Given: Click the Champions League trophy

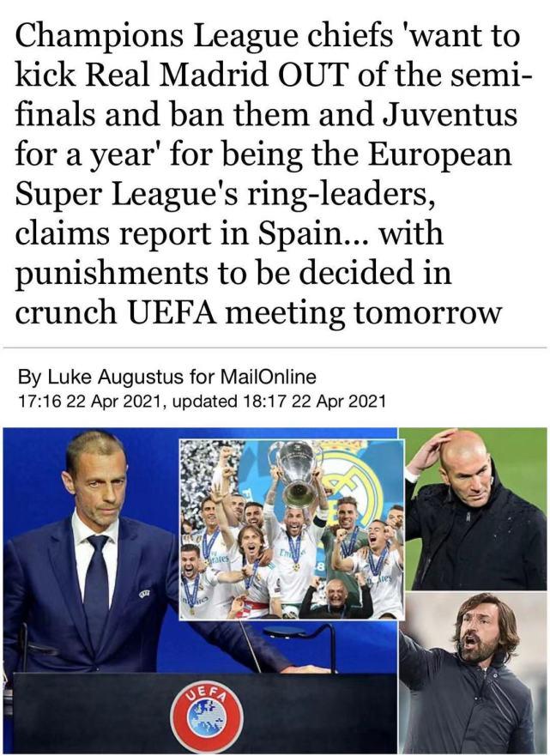Looking at the screenshot, I should 296,475.
